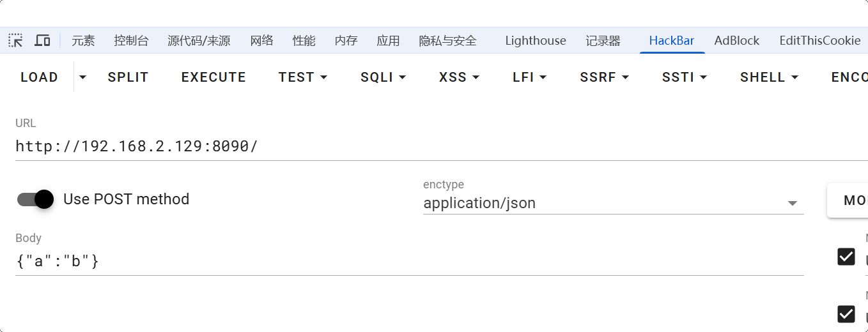The width and height of the screenshot is (868, 332).
Task: Open the Lighthouse tab
Action: coord(535,41)
